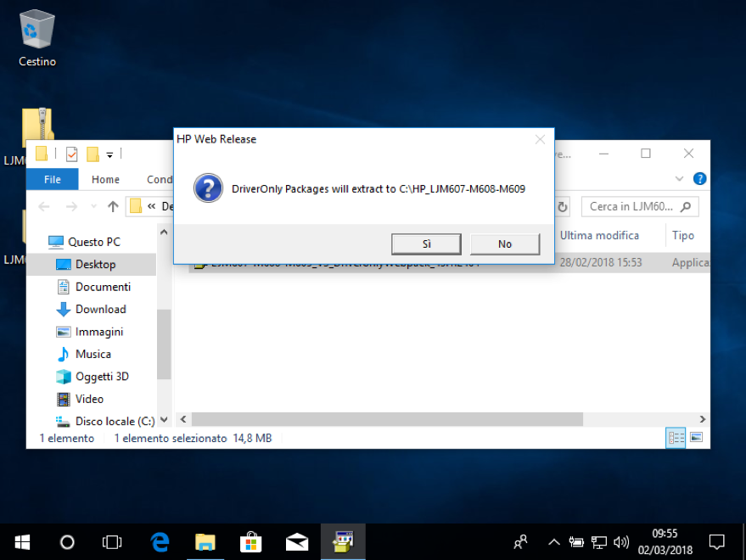Open recent locations dropdown arrow

93,206
